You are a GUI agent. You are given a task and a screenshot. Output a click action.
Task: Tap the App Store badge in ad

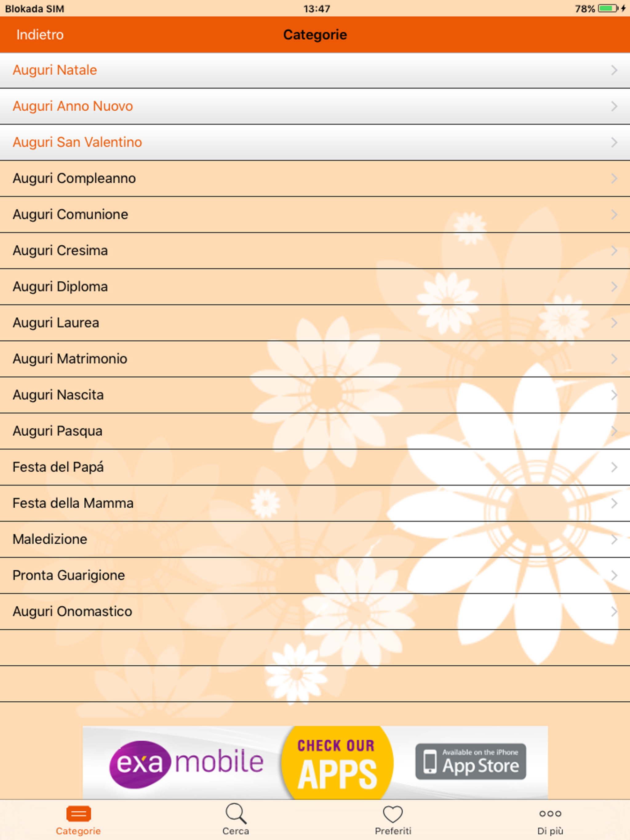point(470,761)
